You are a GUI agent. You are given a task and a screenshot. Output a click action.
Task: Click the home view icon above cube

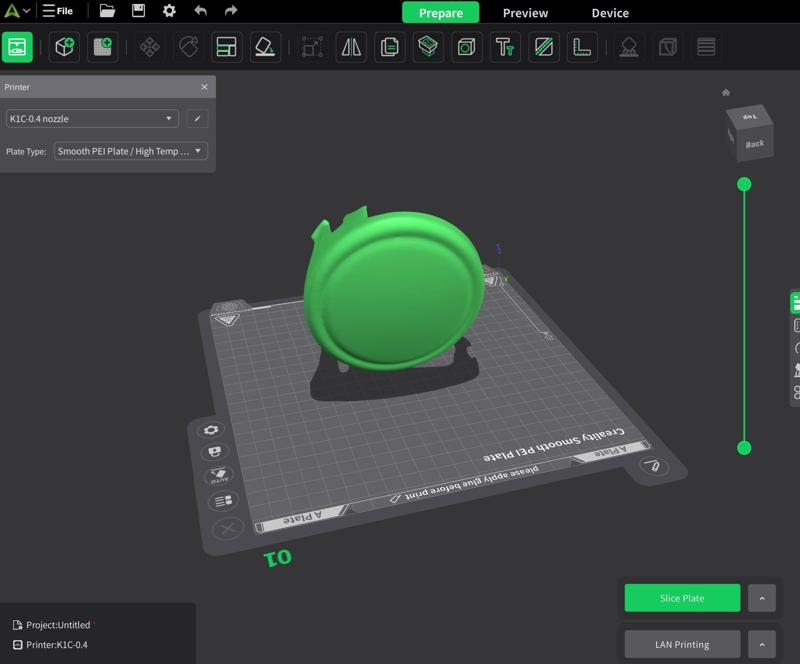(727, 93)
